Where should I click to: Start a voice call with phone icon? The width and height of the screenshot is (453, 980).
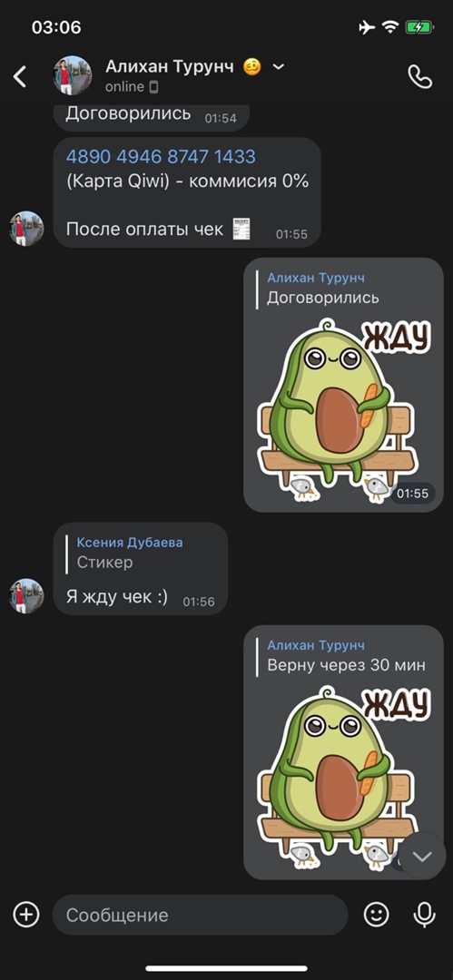pyautogui.click(x=419, y=77)
